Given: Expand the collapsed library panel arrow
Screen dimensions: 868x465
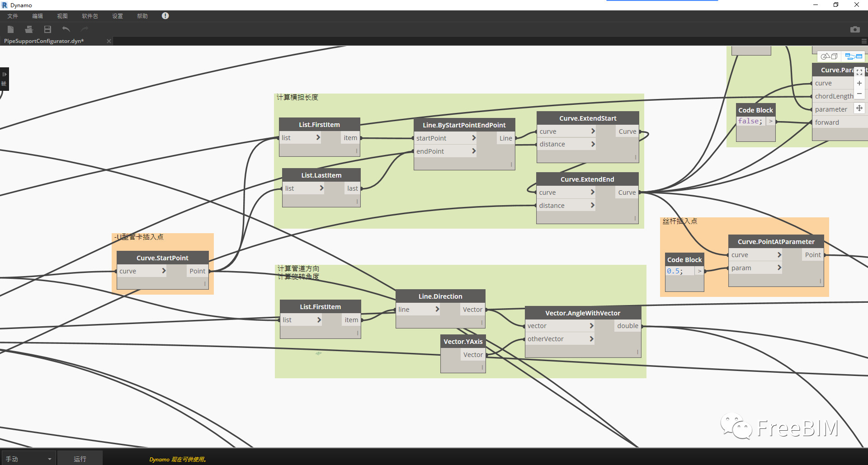Looking at the screenshot, I should (x=5, y=74).
